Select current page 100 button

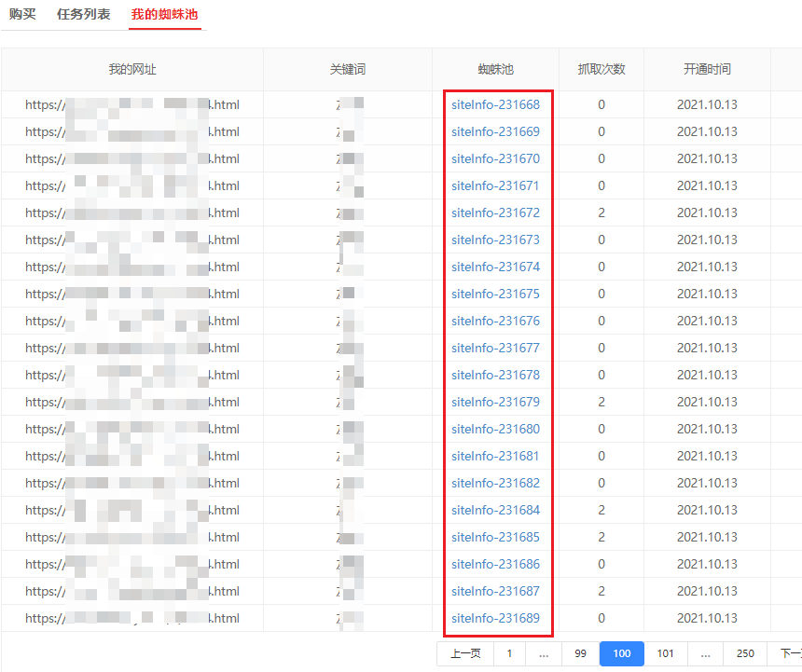point(621,653)
